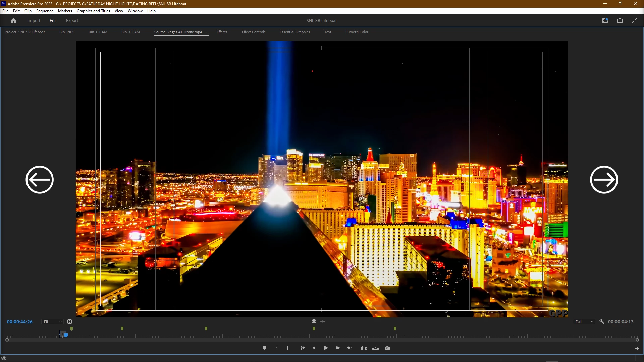
Task: Click the Drag Video Only filmstrip icon
Action: click(x=314, y=321)
